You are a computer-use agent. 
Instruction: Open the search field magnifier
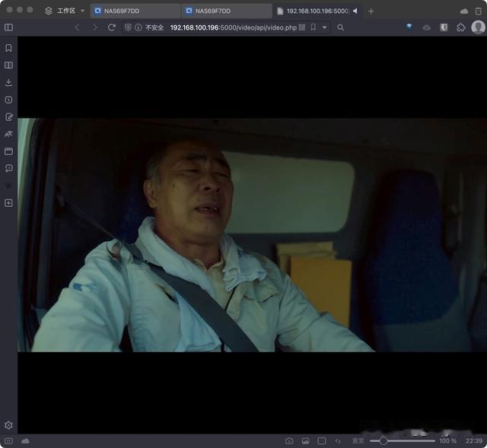(340, 27)
